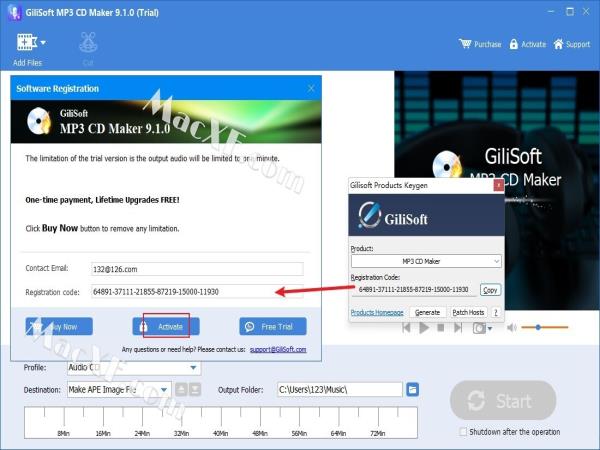Viewport: 600px width, 450px height.
Task: Click the Start button
Action: [503, 401]
